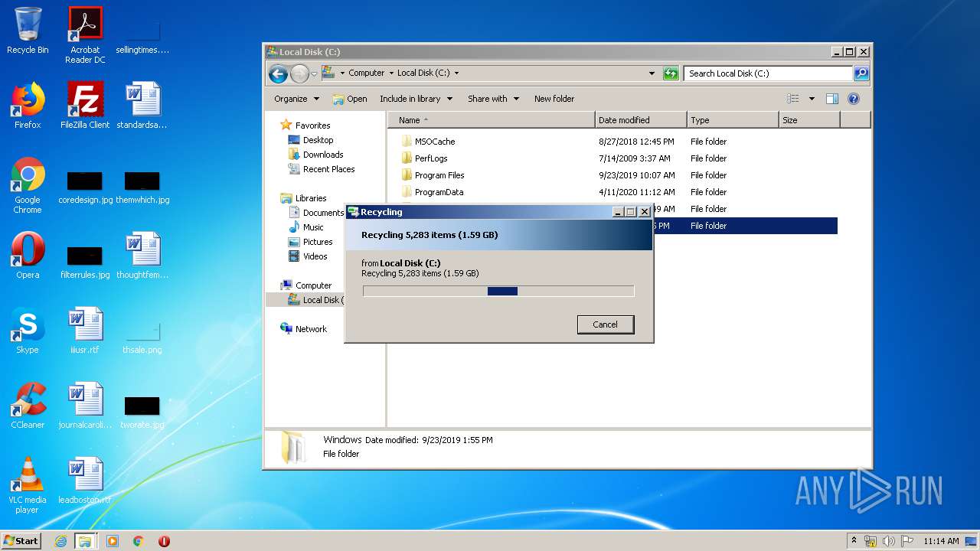Open the recent pages dropdown next to Forward
980x551 pixels.
coord(314,74)
